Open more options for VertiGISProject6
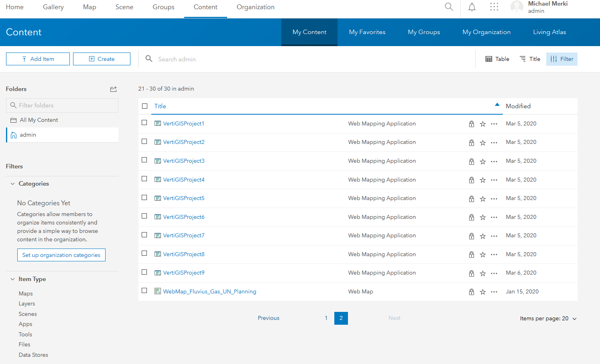The width and height of the screenshot is (600, 364). tap(494, 217)
